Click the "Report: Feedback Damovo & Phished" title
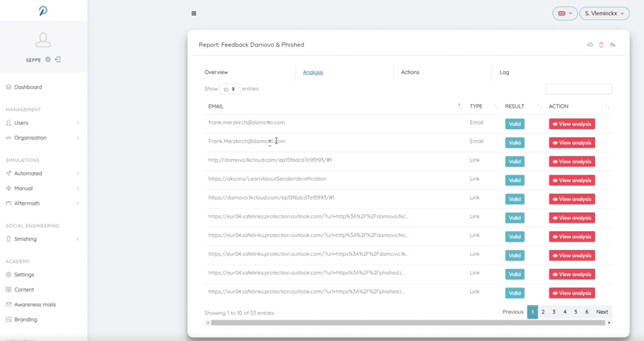644x341 pixels. point(252,45)
